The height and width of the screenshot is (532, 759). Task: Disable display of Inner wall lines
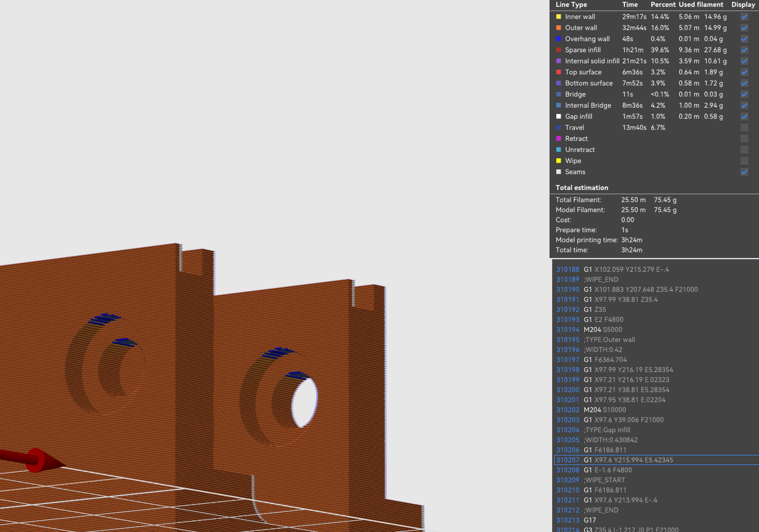tap(744, 17)
